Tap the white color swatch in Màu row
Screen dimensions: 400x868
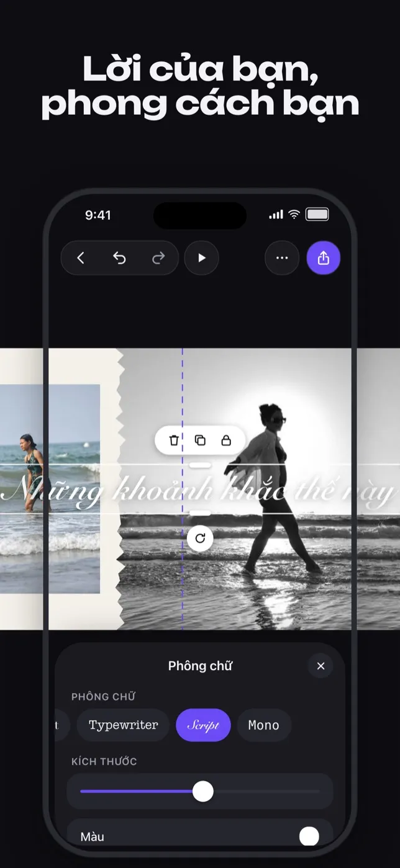pos(309,836)
